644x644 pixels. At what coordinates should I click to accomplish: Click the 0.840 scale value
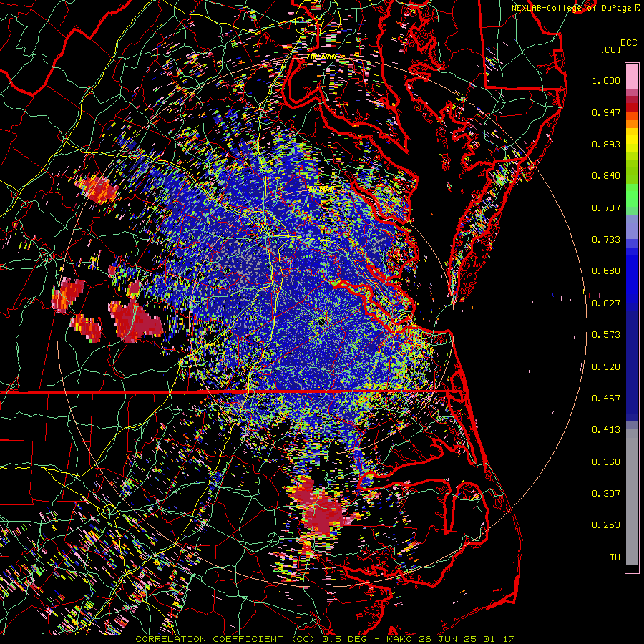click(x=606, y=176)
